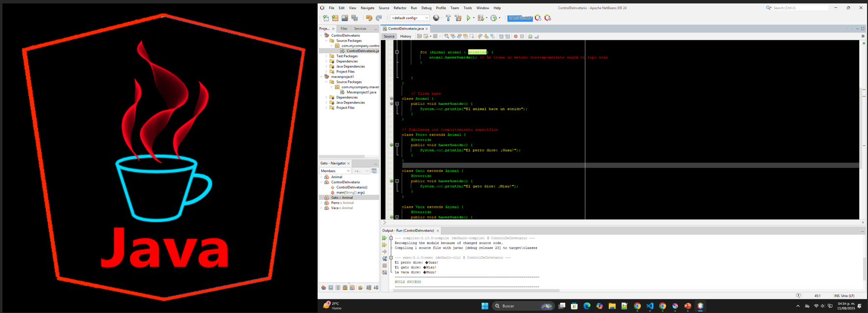Click the Output panel horizontal scrollbar
Image resolution: width=868 pixels, height=313 pixels.
coord(476,290)
